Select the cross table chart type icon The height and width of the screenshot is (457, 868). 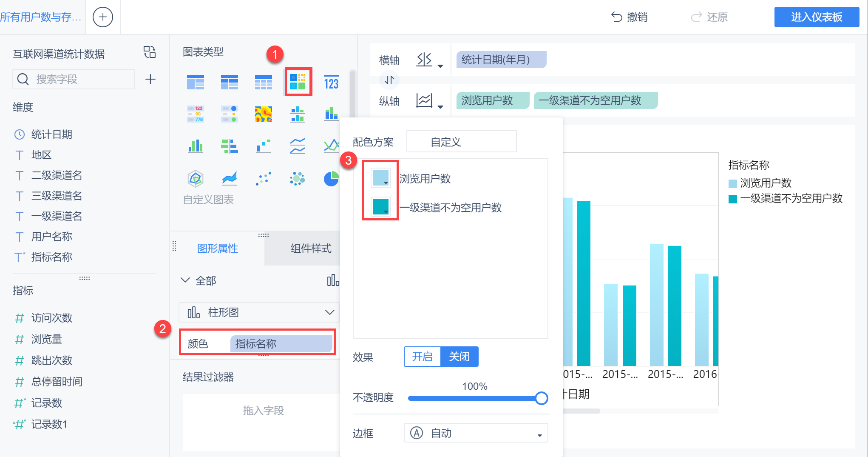click(230, 82)
